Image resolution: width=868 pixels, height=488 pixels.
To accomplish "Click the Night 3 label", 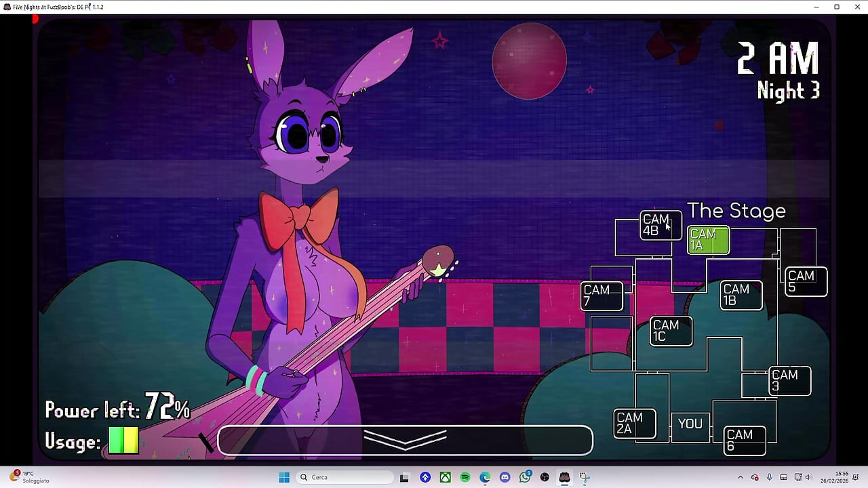I will pyautogui.click(x=788, y=90).
